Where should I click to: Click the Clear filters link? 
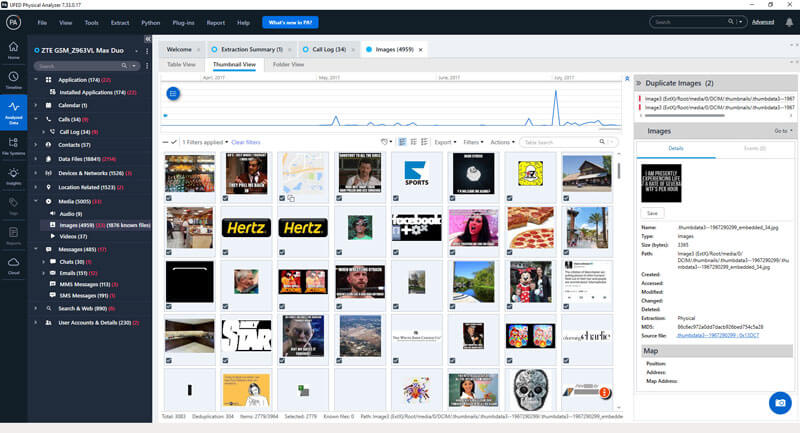click(x=246, y=142)
